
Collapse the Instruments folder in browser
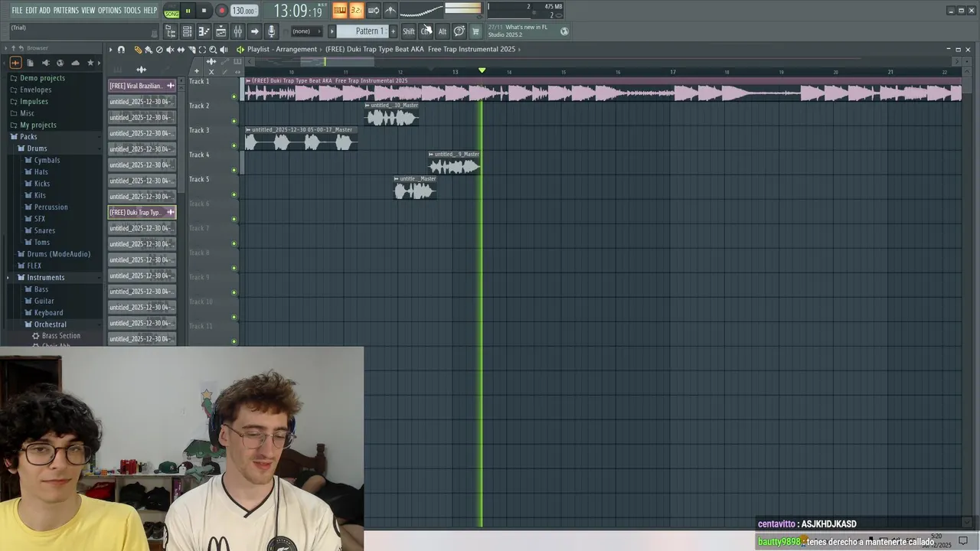pyautogui.click(x=45, y=277)
